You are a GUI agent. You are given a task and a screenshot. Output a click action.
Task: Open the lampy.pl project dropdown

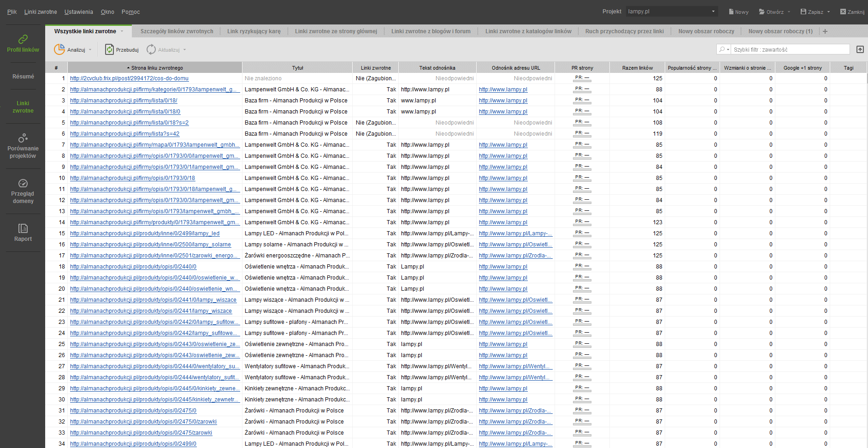(672, 12)
